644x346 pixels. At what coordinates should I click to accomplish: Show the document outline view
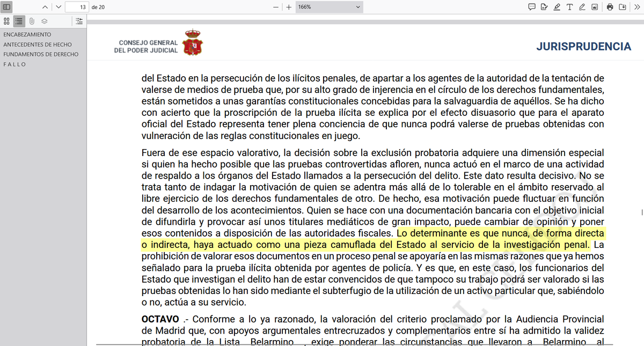tap(19, 21)
